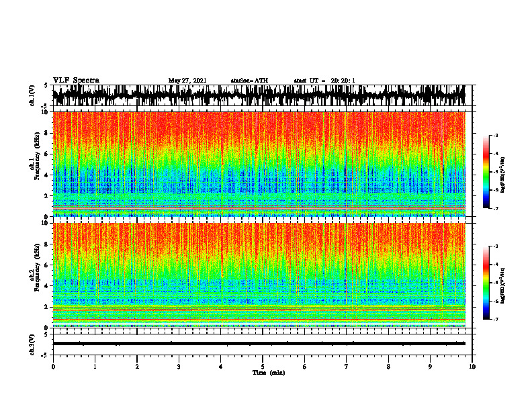
Task: Click time axis tick label "1"
Action: pos(95,367)
